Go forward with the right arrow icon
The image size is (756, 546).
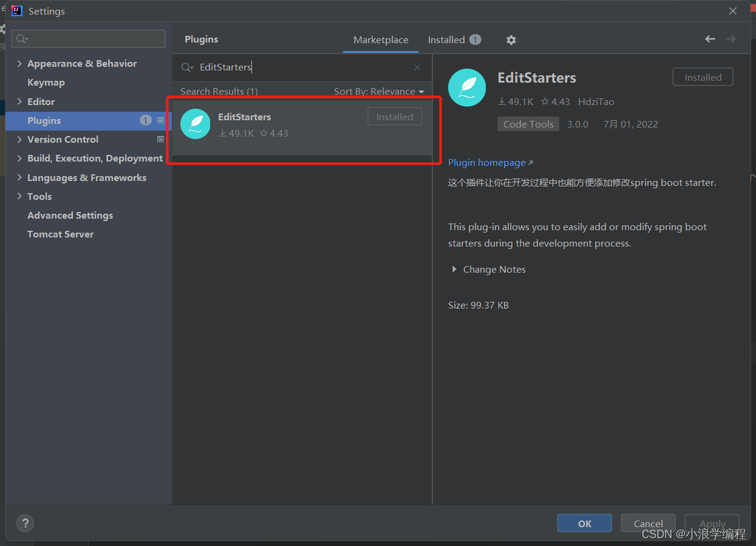pos(730,39)
